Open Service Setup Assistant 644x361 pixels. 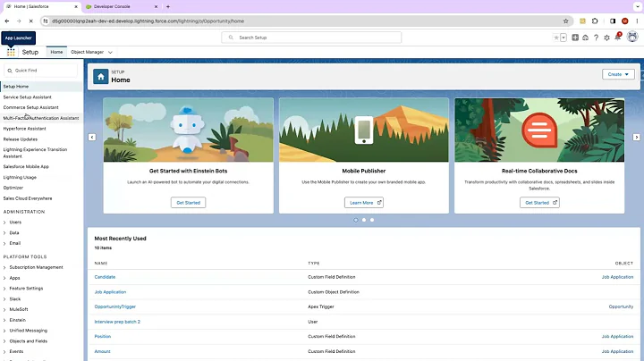(x=28, y=97)
